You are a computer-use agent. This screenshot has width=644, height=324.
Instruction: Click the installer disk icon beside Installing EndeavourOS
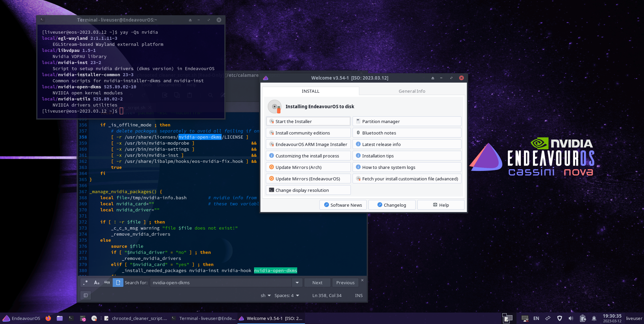pyautogui.click(x=275, y=107)
